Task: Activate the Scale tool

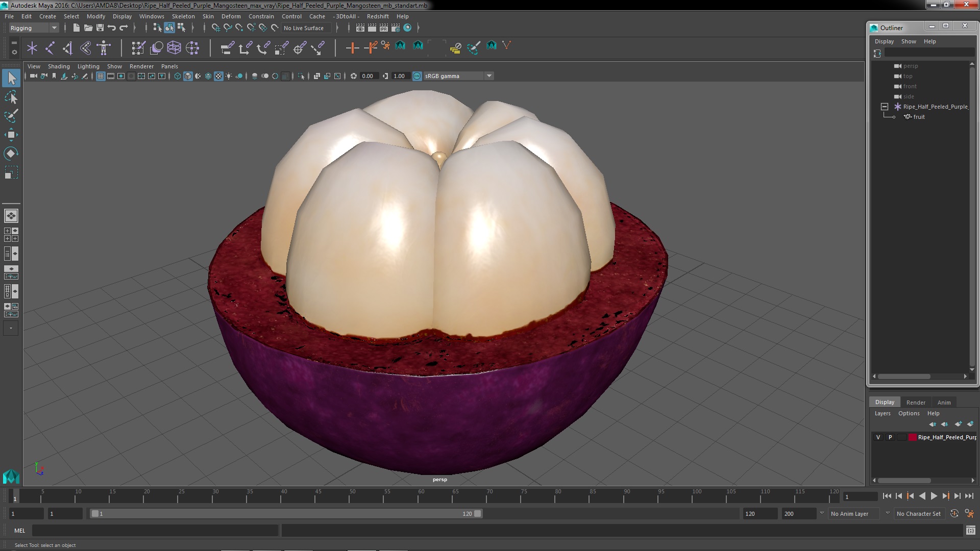Action: tap(11, 172)
